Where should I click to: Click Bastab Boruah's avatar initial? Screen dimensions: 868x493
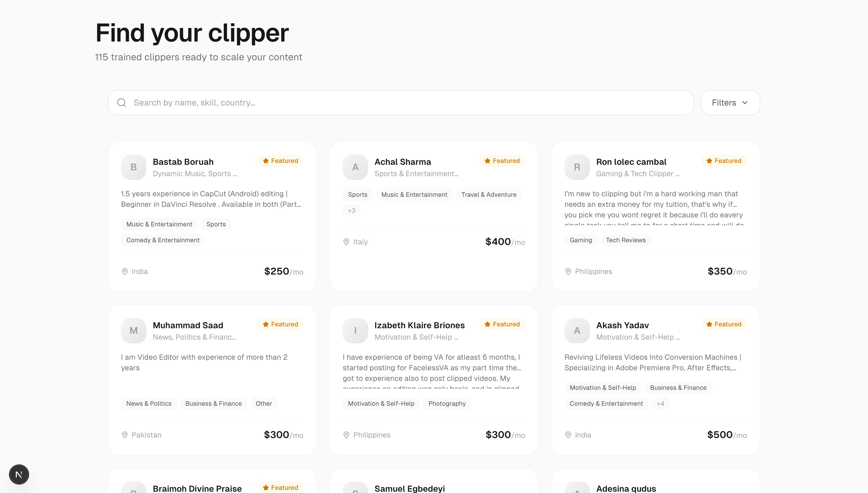133,167
